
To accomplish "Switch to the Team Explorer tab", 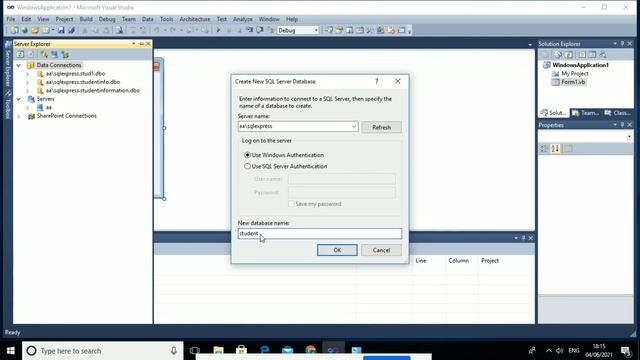I will tap(586, 113).
